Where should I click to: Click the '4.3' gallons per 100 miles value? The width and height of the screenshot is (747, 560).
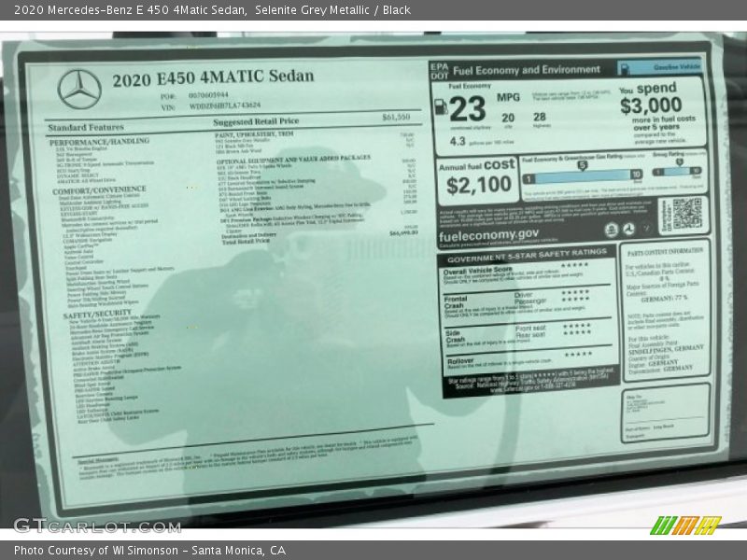click(x=458, y=141)
